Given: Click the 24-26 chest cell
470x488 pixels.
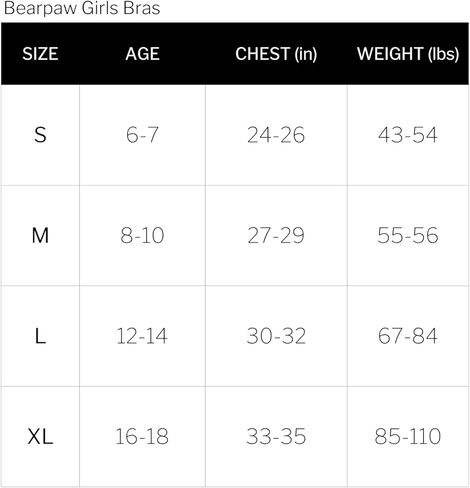Looking at the screenshot, I should [276, 135].
